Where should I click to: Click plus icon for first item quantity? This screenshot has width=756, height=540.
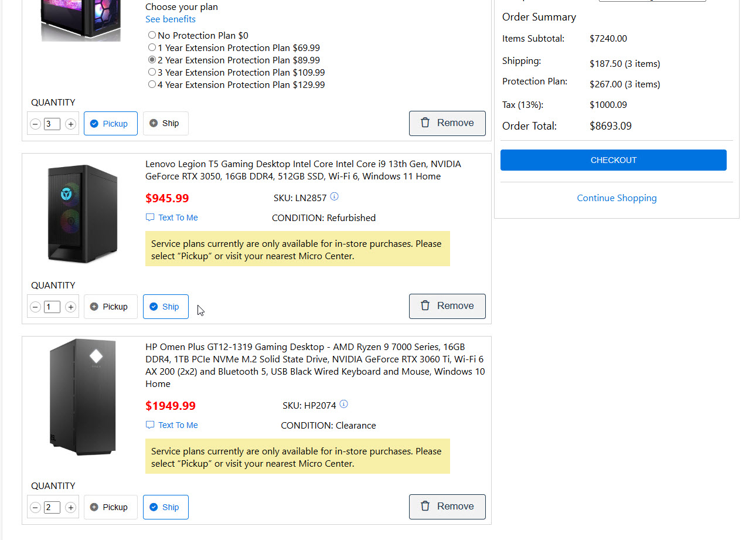coord(70,124)
